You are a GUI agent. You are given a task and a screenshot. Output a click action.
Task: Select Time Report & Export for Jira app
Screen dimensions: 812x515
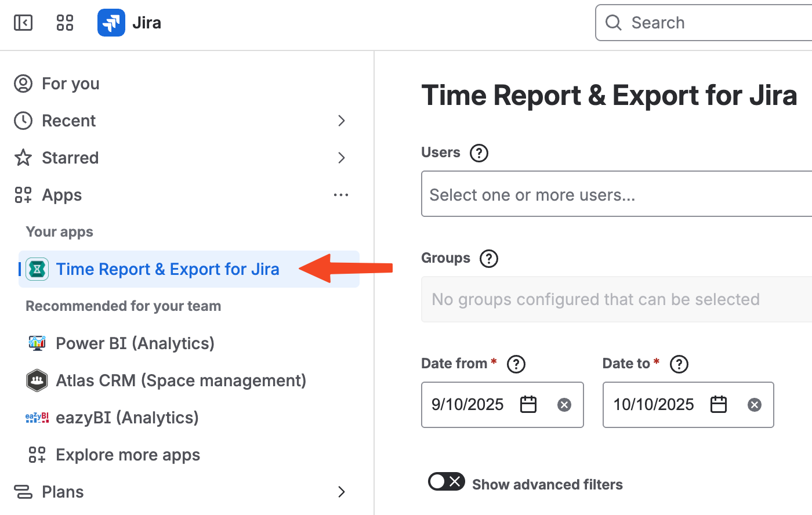coord(167,269)
